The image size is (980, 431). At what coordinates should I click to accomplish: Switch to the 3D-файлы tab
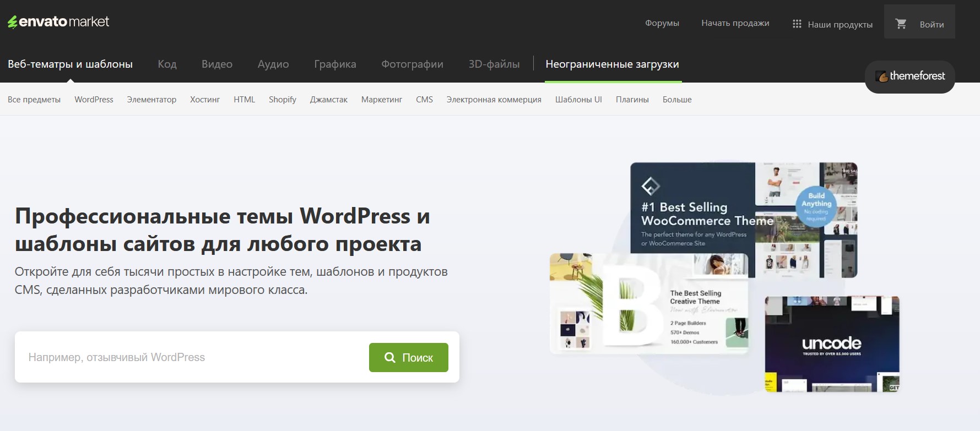(x=494, y=64)
